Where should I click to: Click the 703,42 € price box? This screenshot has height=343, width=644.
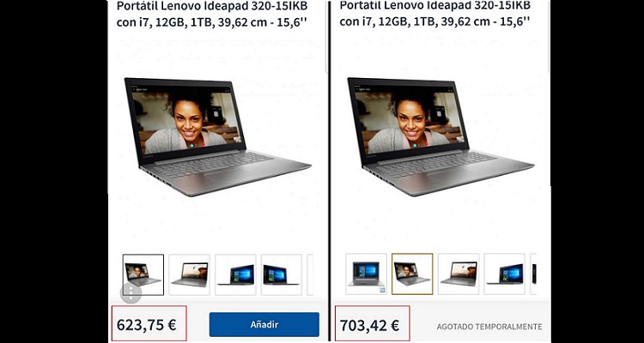point(372,323)
